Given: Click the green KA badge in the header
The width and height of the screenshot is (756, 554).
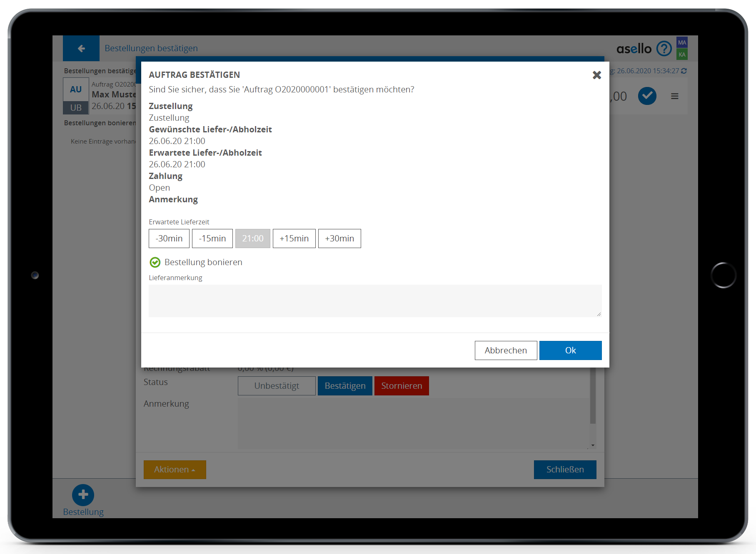Looking at the screenshot, I should (x=682, y=55).
